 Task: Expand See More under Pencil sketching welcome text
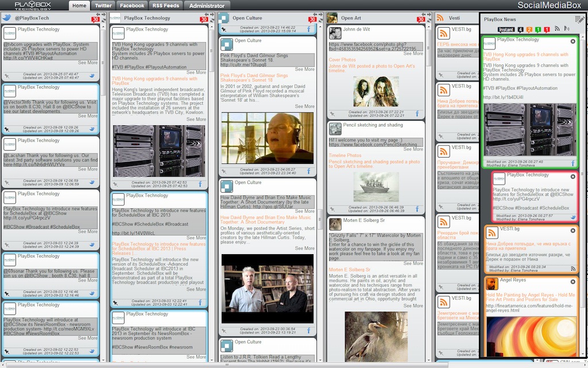click(x=413, y=149)
